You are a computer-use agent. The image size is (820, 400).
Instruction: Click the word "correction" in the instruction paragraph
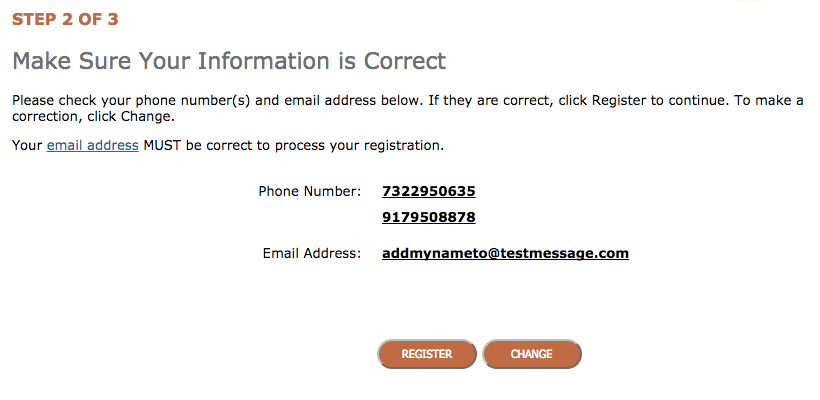pyautogui.click(x=44, y=116)
